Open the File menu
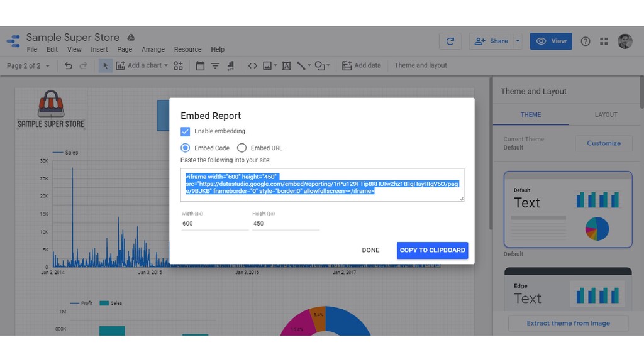The image size is (644, 362). pyautogui.click(x=32, y=50)
